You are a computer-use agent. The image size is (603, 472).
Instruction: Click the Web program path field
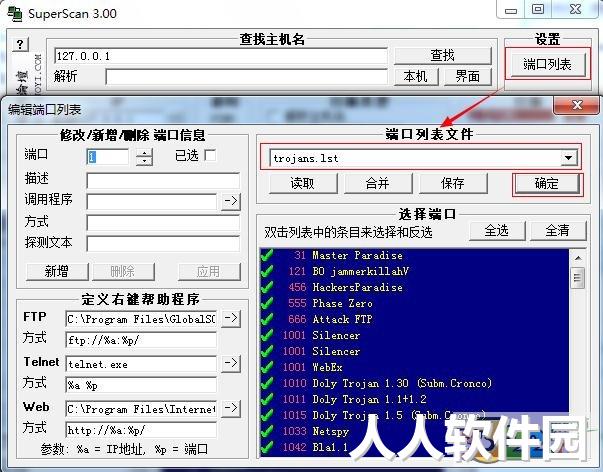[141, 409]
